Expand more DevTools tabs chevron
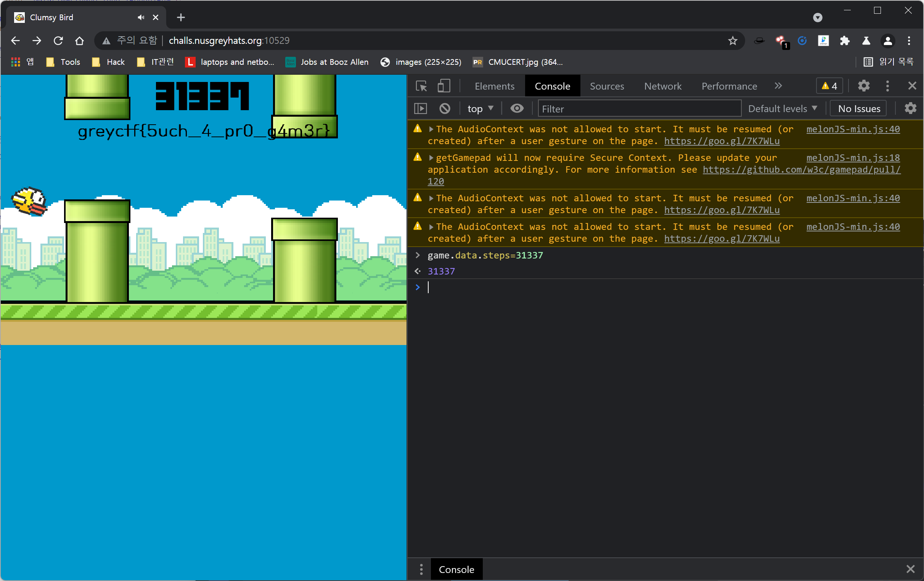The image size is (924, 581). pos(778,86)
